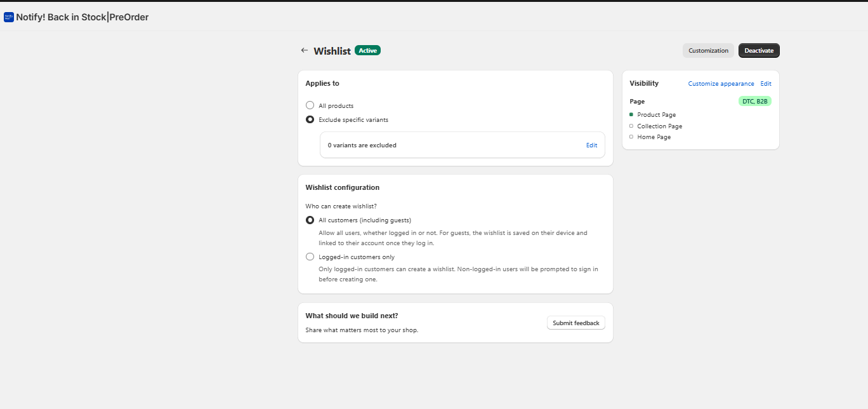Click the Deactivate button

coord(759,50)
